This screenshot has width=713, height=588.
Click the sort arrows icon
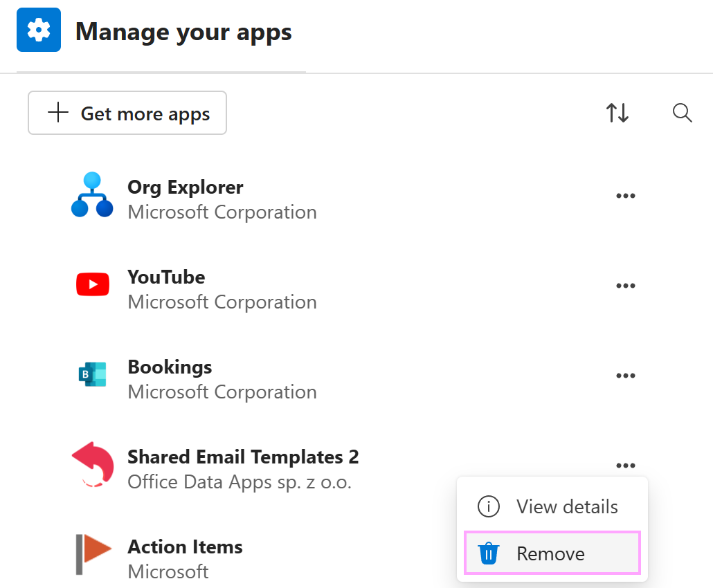tap(617, 113)
